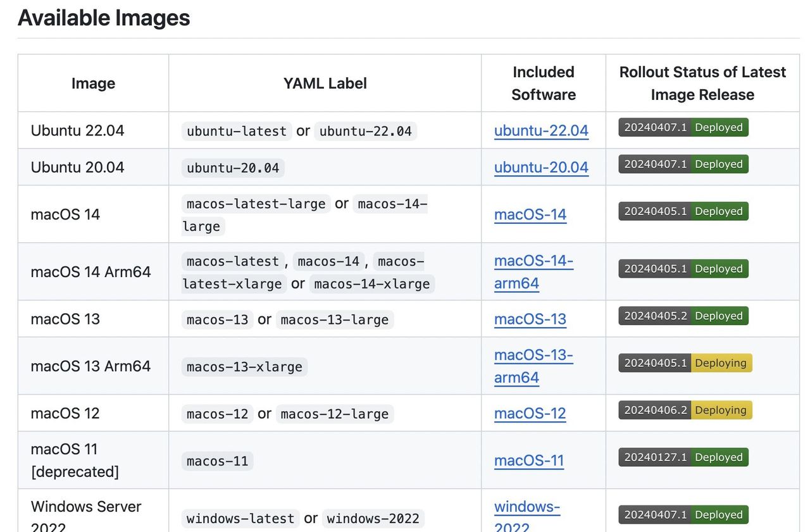Click the Available Images heading
Image resolution: width=810 pixels, height=532 pixels.
(104, 17)
